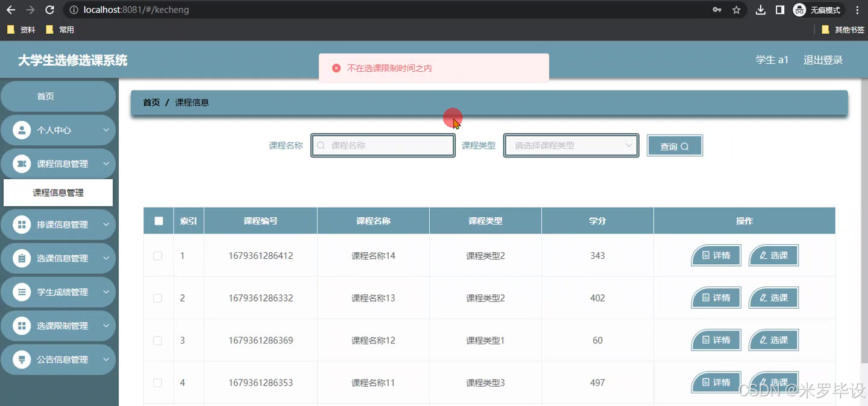Click the 课程编号 column header
868x406 pixels.
coord(260,221)
